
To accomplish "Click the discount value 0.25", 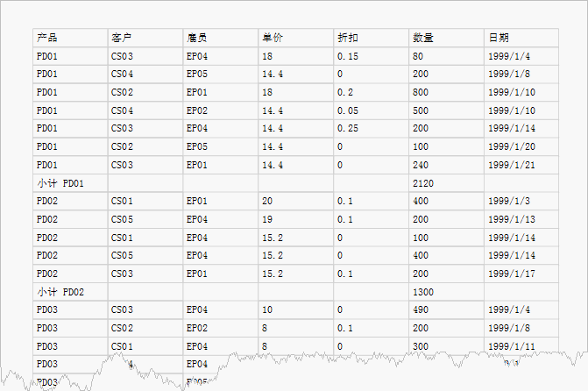I will (371, 129).
